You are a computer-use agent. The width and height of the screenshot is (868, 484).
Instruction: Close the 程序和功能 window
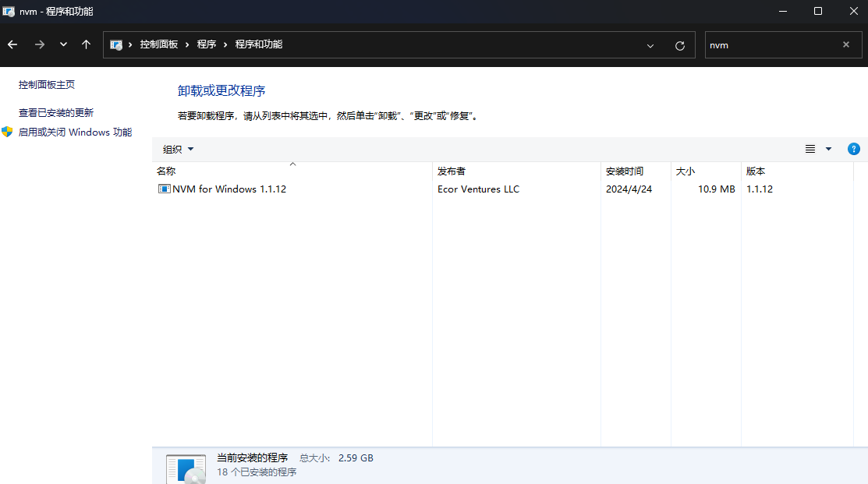(853, 11)
